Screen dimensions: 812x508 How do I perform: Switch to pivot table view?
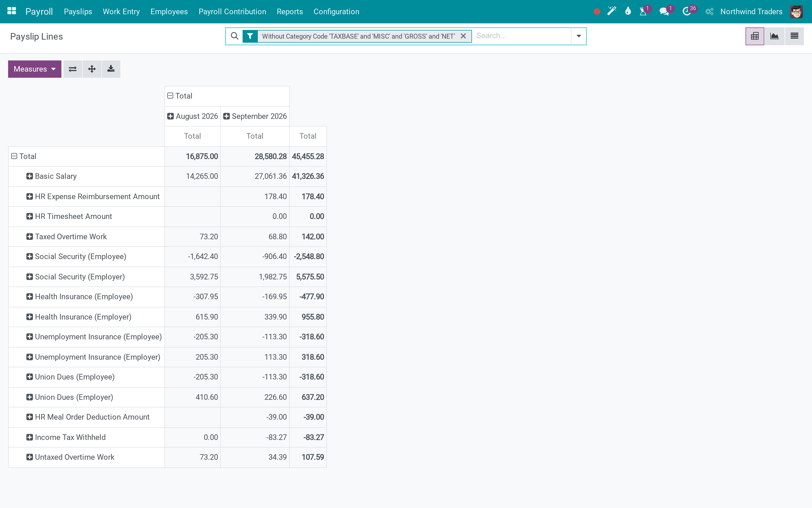(755, 36)
